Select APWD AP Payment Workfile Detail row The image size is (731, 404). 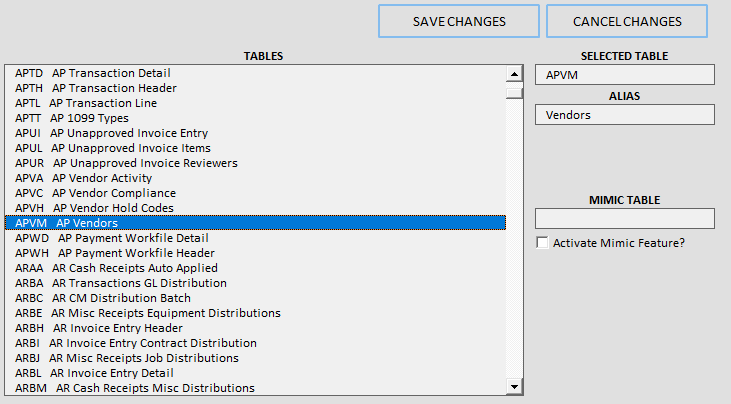click(x=255, y=238)
